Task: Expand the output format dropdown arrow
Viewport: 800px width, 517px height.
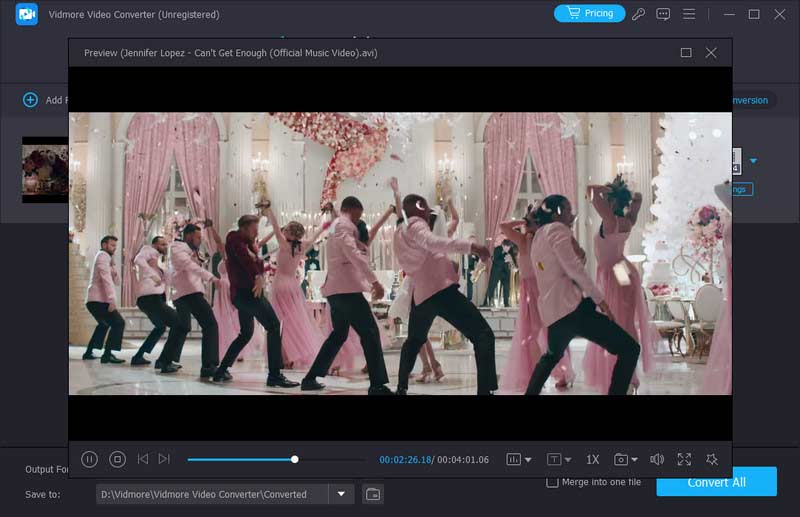Action: point(754,161)
